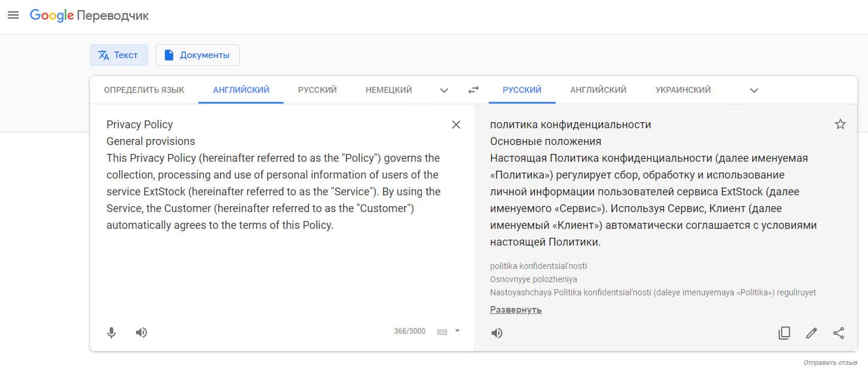The height and width of the screenshot is (375, 868).
Task: Copy the translation to clipboard
Action: pos(784,333)
